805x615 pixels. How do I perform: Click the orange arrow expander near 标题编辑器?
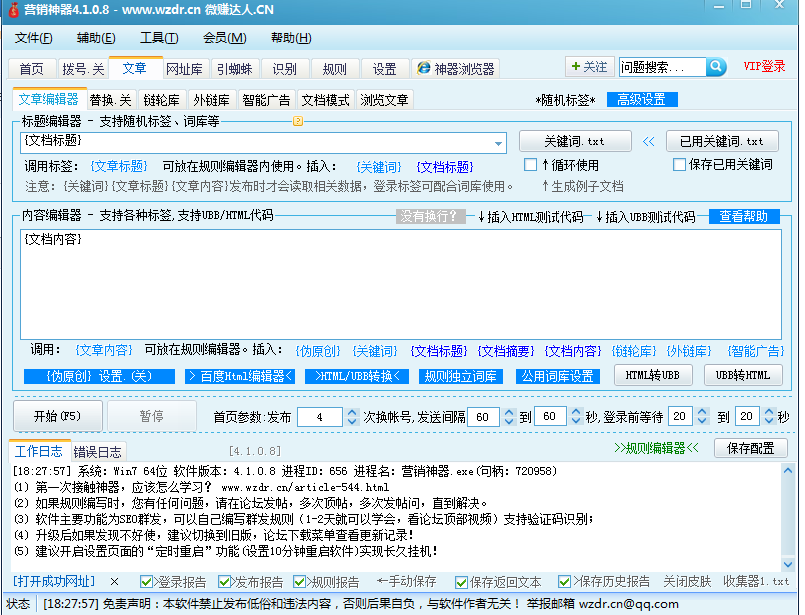pos(296,120)
